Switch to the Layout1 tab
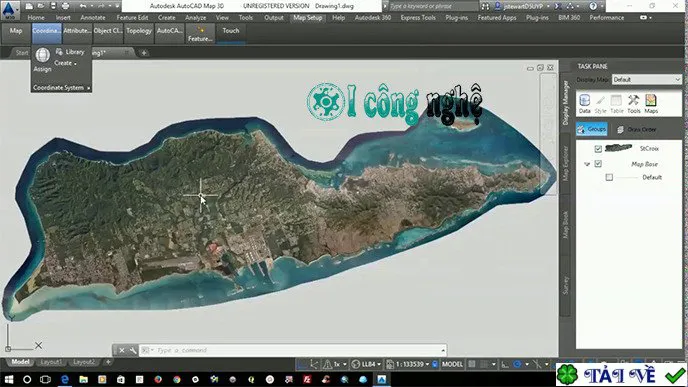This screenshot has width=688, height=387. (x=51, y=362)
